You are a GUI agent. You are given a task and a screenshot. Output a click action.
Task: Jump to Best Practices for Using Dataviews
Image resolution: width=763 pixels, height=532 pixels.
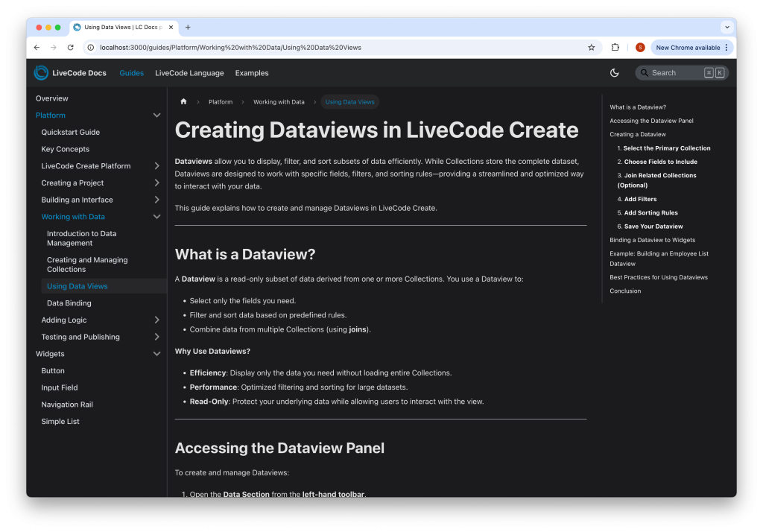(659, 277)
